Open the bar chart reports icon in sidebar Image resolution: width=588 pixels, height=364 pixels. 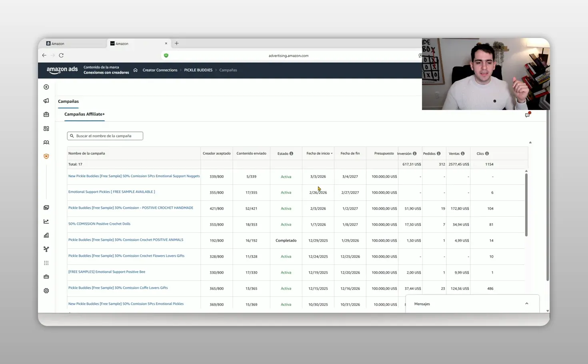[46, 235]
